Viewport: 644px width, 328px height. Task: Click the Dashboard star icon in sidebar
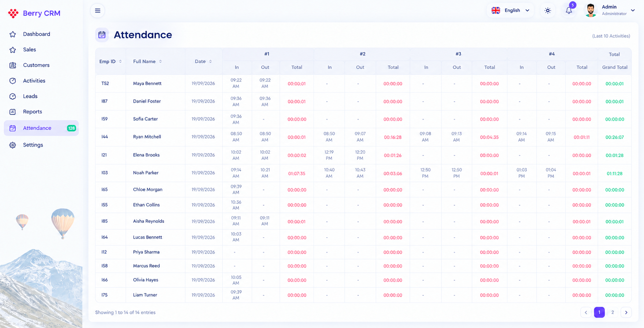[x=13, y=34]
